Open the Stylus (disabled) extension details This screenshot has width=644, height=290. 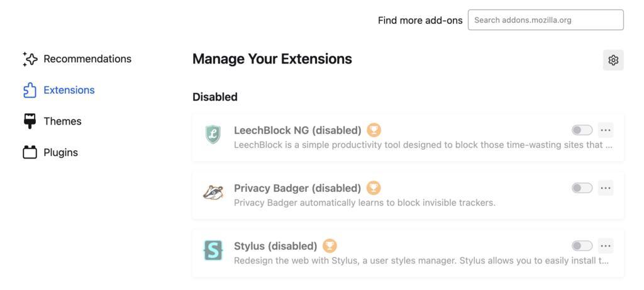275,246
